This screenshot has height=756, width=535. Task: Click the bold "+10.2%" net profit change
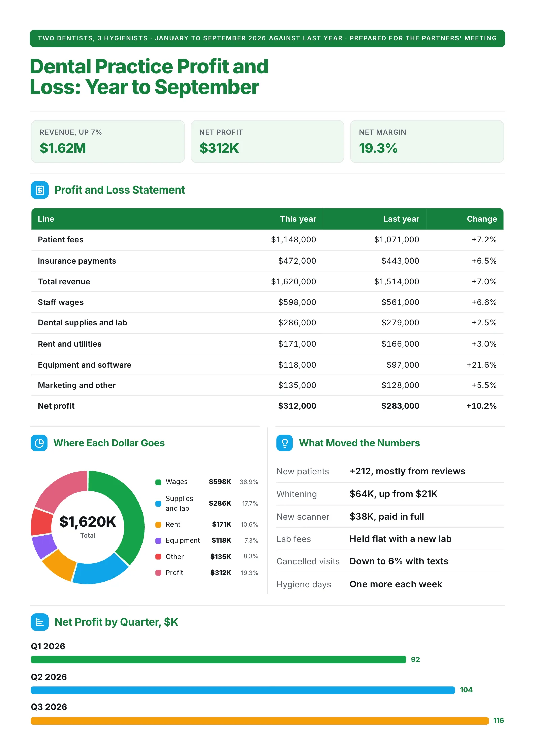(481, 406)
